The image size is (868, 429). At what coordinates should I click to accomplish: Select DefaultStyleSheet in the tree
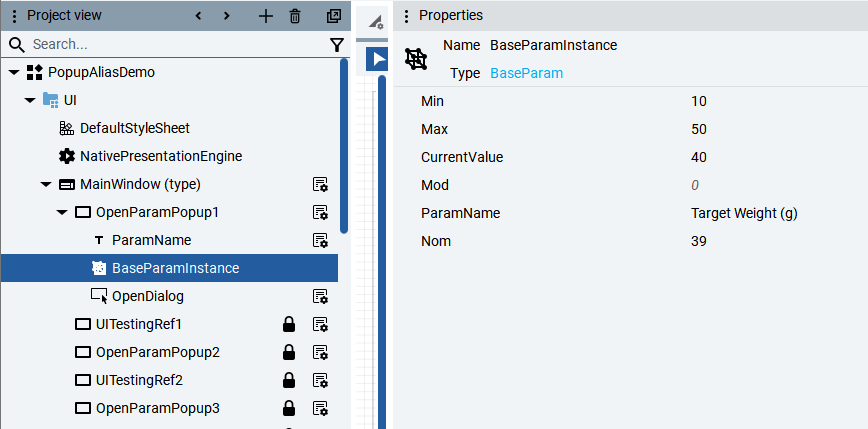pyautogui.click(x=135, y=128)
